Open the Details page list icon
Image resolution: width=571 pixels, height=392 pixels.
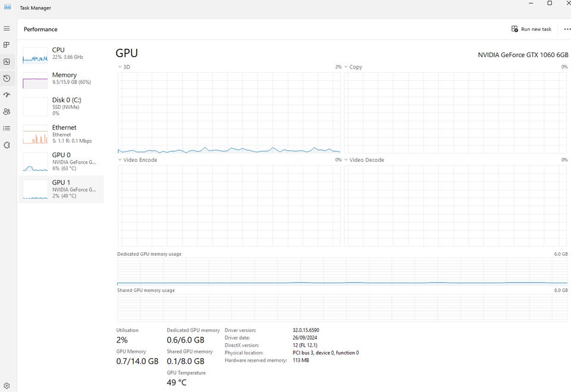[x=7, y=128]
